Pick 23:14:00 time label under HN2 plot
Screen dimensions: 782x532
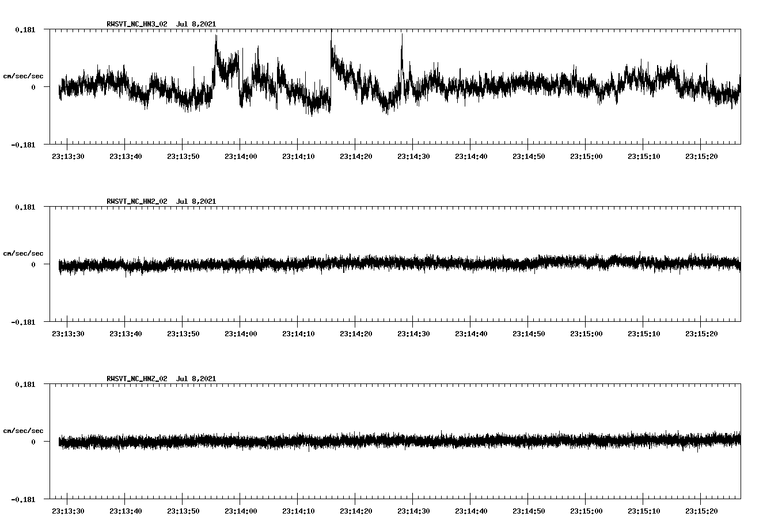pos(241,334)
